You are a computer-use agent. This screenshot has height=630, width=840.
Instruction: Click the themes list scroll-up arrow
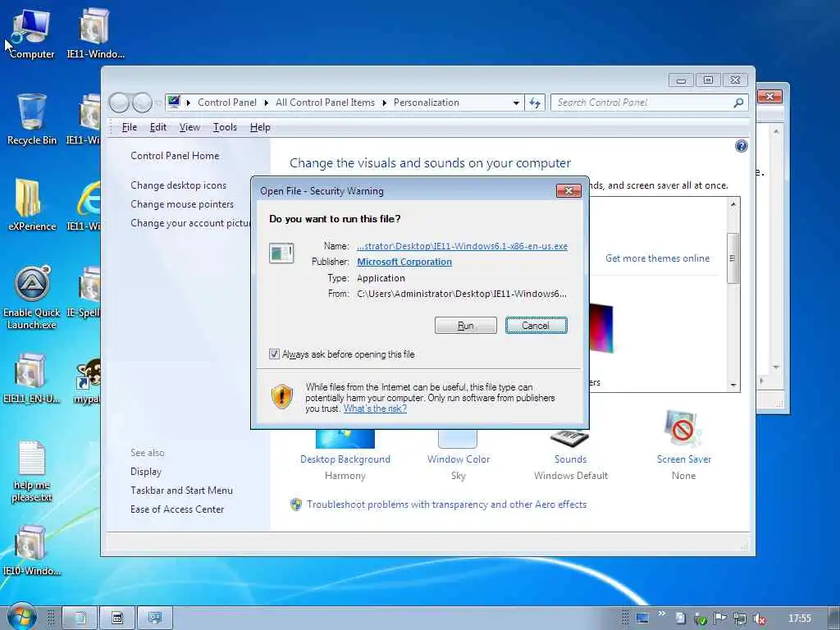coord(733,204)
